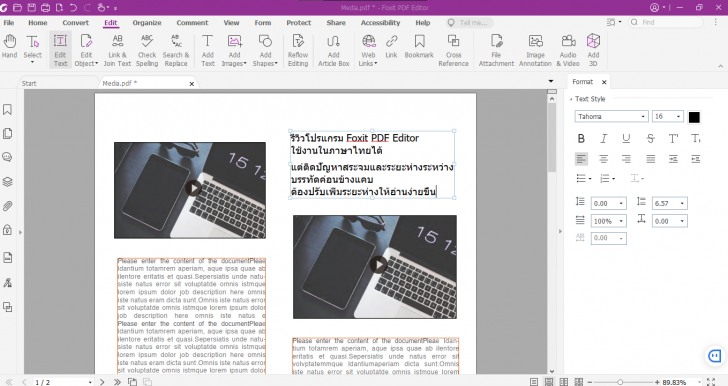This screenshot has height=386, width=728.
Task: Toggle Subscript formatting
Action: point(696,138)
